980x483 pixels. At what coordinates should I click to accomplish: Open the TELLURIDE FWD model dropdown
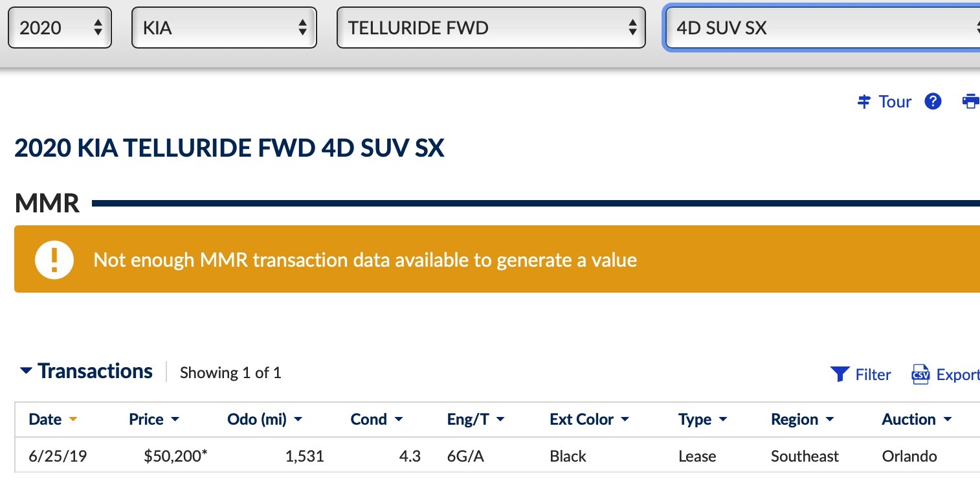click(491, 28)
